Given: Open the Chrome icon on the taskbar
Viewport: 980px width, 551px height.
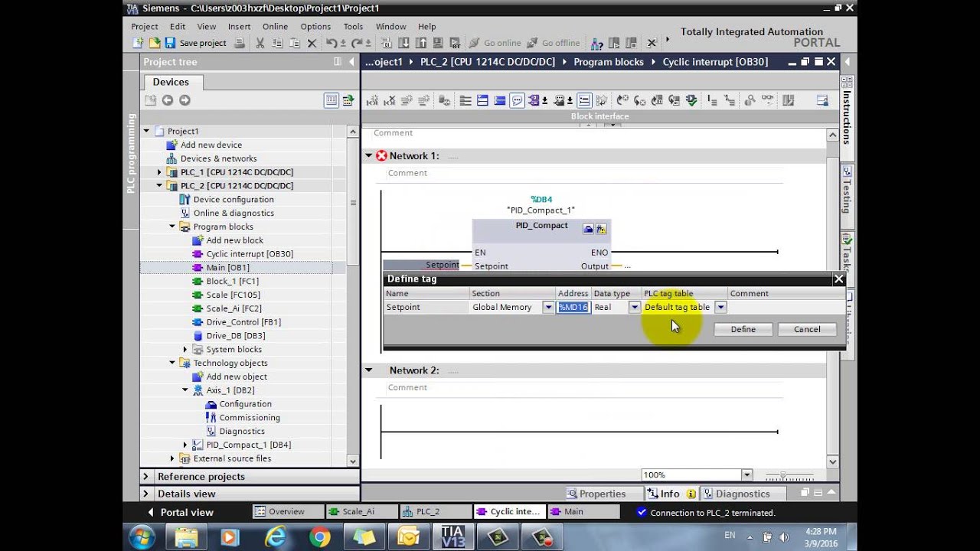Looking at the screenshot, I should (x=319, y=536).
